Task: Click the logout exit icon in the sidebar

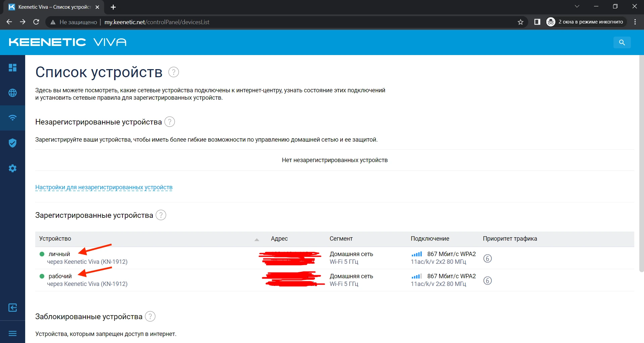Action: pos(12,307)
